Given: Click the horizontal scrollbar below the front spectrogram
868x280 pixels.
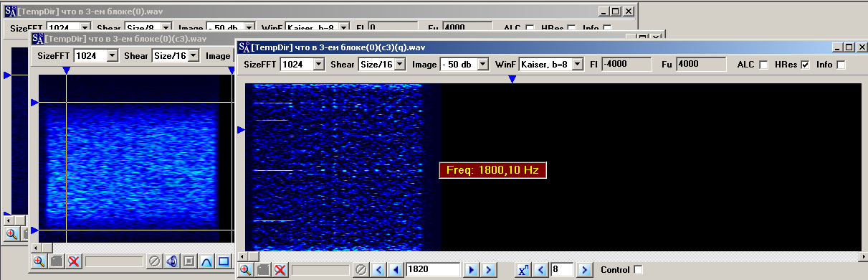Looking at the screenshot, I should pos(553,256).
